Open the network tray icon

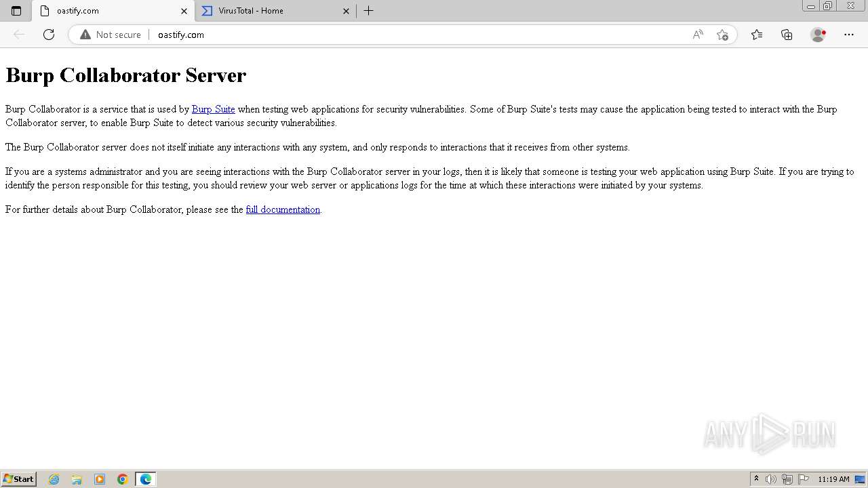click(x=787, y=479)
